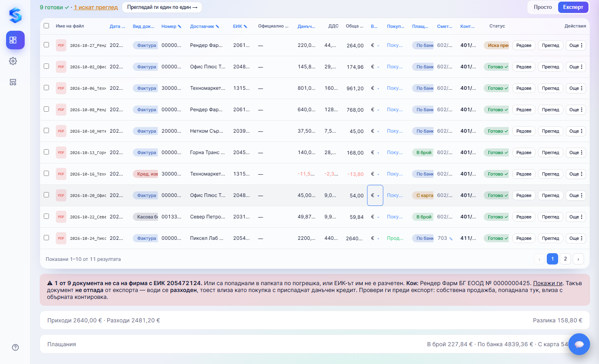Go to page 2 of results

pos(565,259)
